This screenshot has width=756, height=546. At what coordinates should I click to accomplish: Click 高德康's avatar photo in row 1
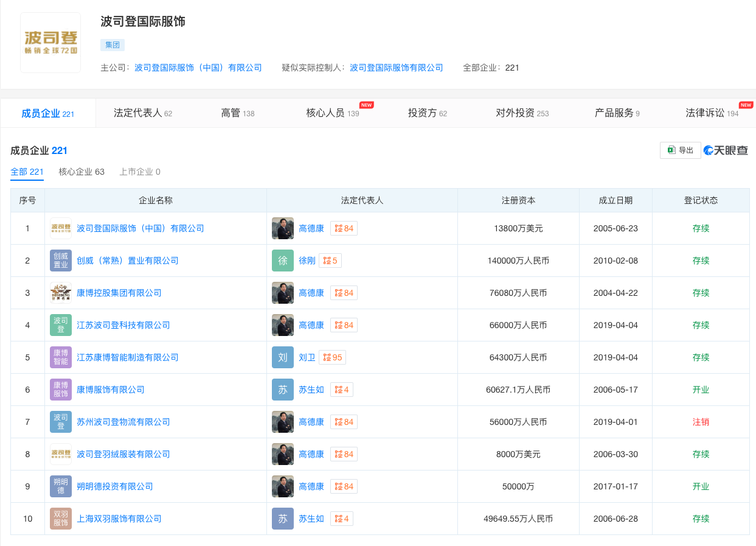coord(282,228)
